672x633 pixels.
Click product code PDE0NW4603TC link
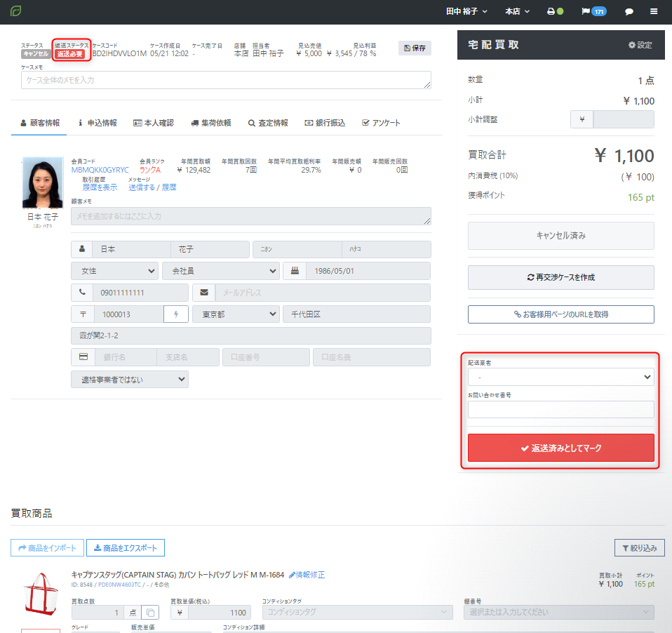click(x=119, y=585)
